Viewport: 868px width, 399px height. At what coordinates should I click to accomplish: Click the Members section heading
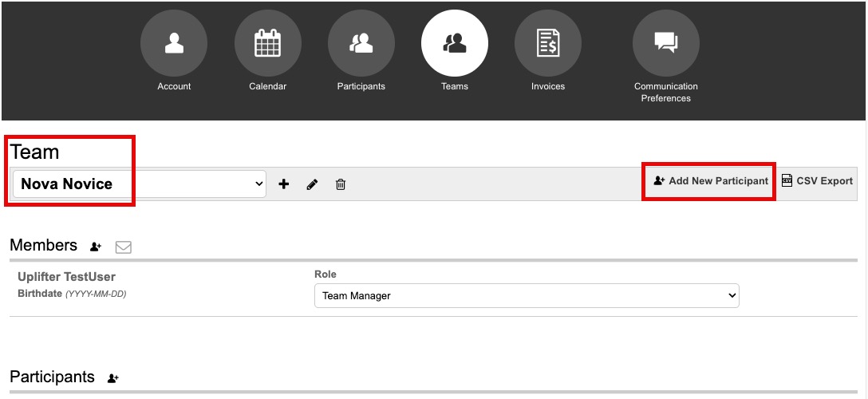pos(43,245)
